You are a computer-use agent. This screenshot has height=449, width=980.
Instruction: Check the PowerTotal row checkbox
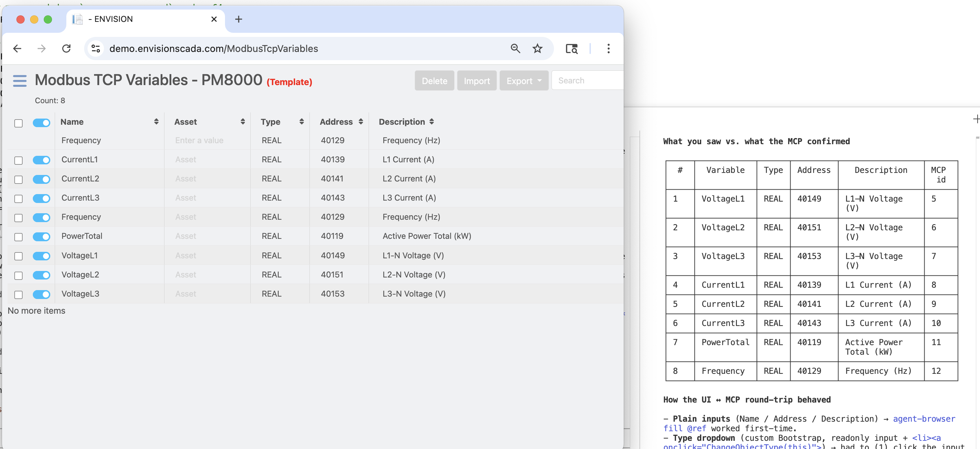(18, 237)
